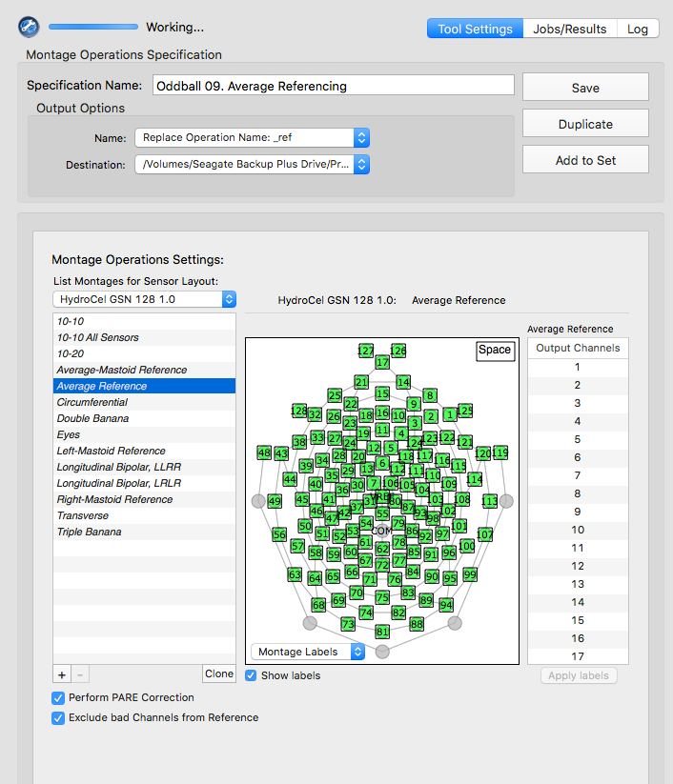The width and height of the screenshot is (673, 784).
Task: Click the Working progress bar
Action: point(93,27)
